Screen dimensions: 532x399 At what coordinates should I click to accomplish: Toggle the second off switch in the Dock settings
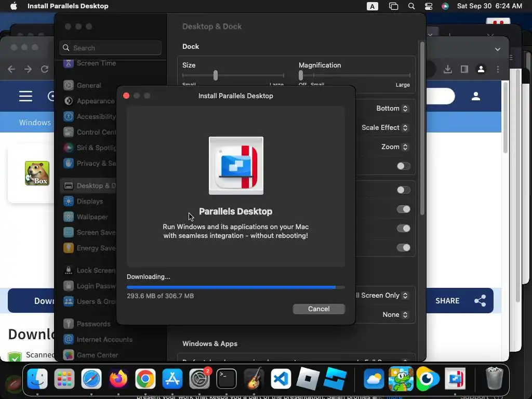point(403,190)
